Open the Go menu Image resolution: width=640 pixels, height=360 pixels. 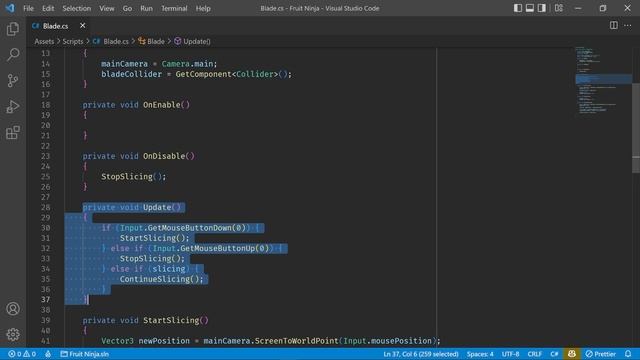click(127, 8)
